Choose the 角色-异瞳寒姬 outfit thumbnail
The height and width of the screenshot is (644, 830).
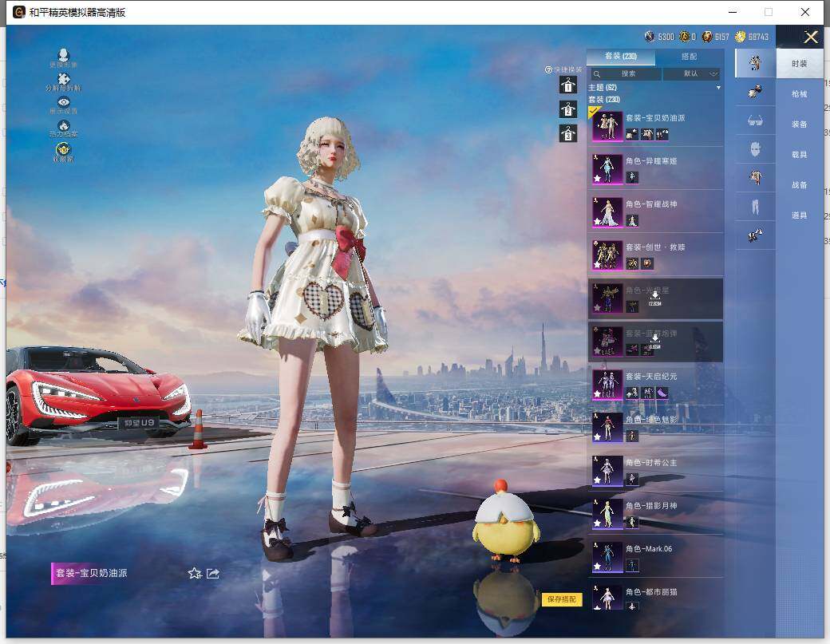(607, 168)
